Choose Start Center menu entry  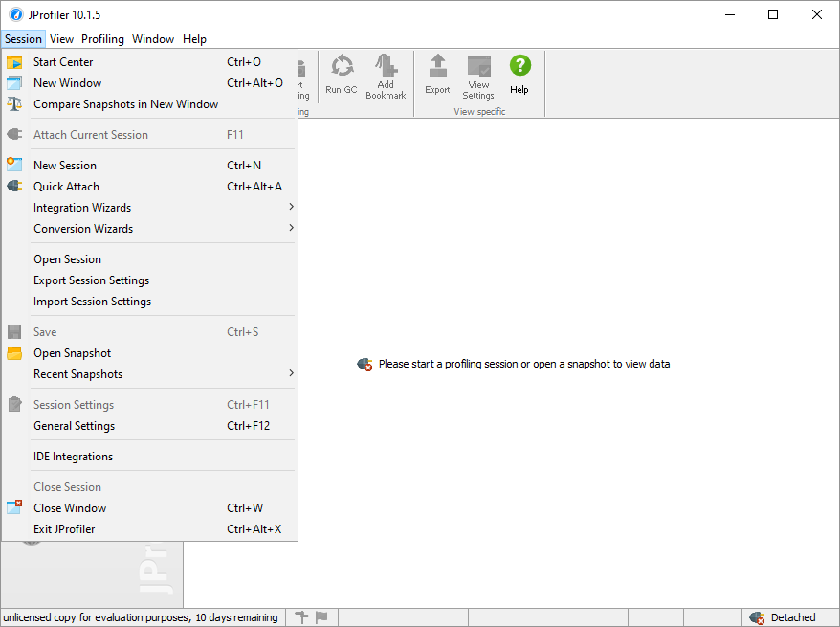click(149, 62)
